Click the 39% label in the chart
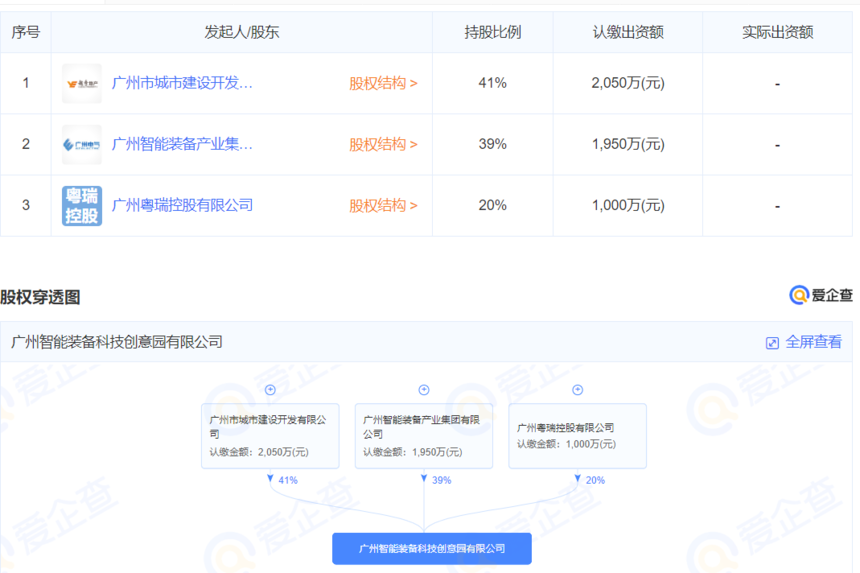This screenshot has height=573, width=860. tap(442, 480)
